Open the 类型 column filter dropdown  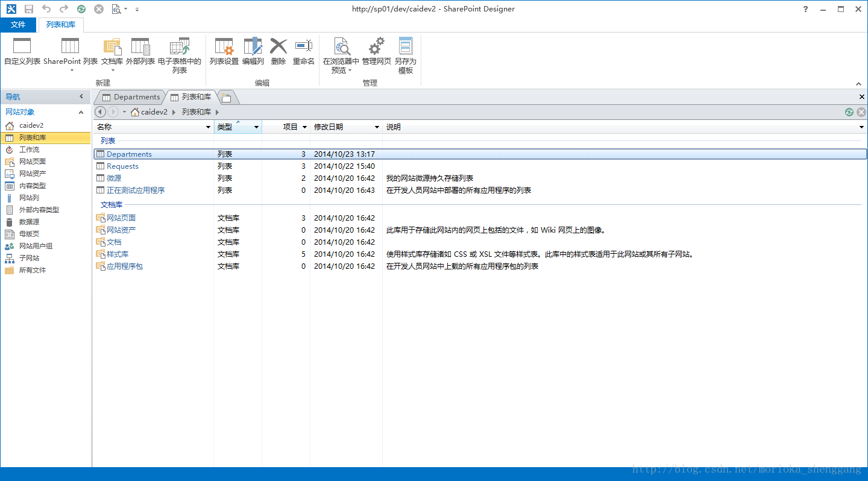257,127
